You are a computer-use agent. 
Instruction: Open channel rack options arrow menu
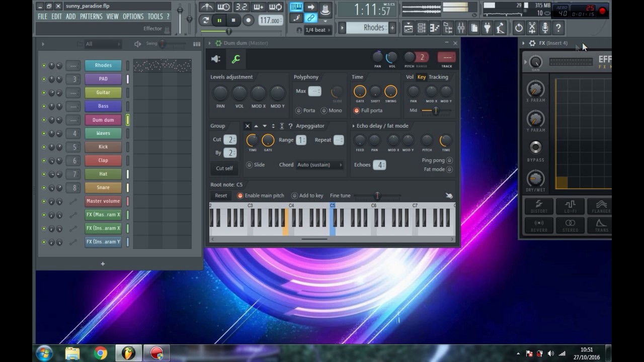point(43,44)
